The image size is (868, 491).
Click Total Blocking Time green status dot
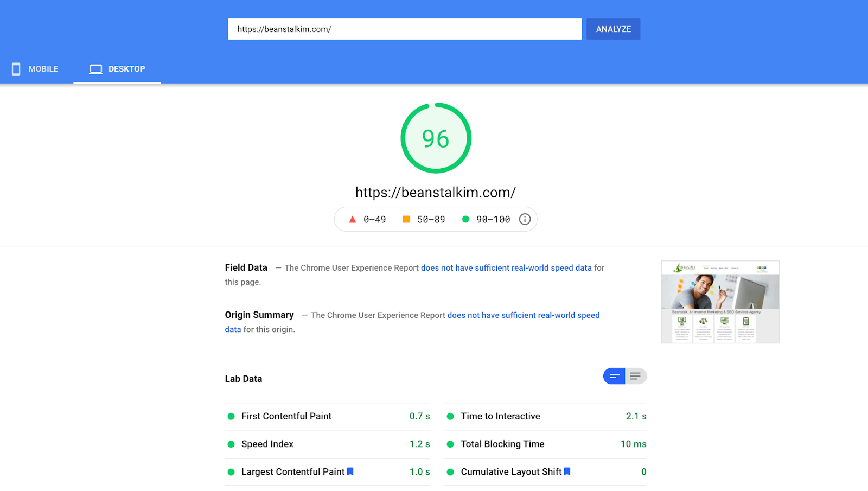click(450, 444)
